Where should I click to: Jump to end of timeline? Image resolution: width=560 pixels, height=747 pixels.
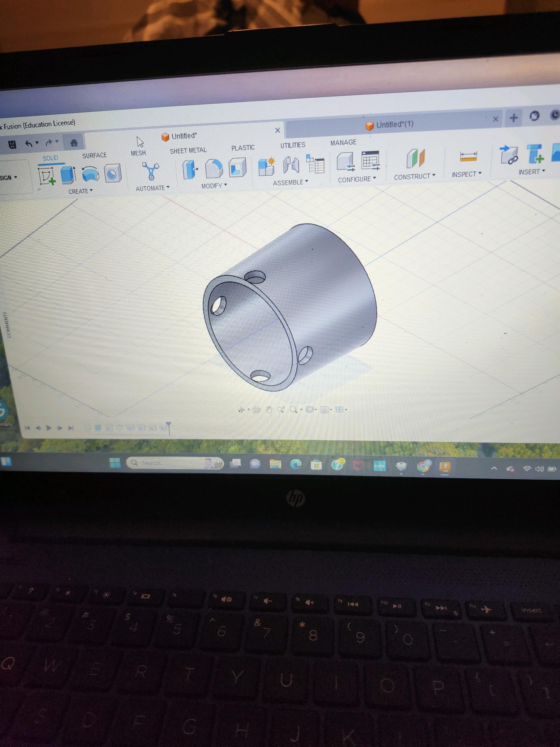click(x=71, y=428)
